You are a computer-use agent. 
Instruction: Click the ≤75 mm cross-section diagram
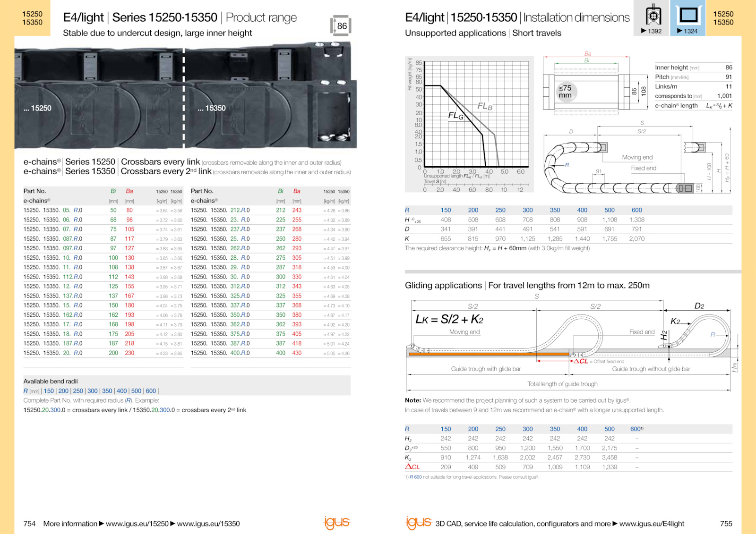pos(595,84)
